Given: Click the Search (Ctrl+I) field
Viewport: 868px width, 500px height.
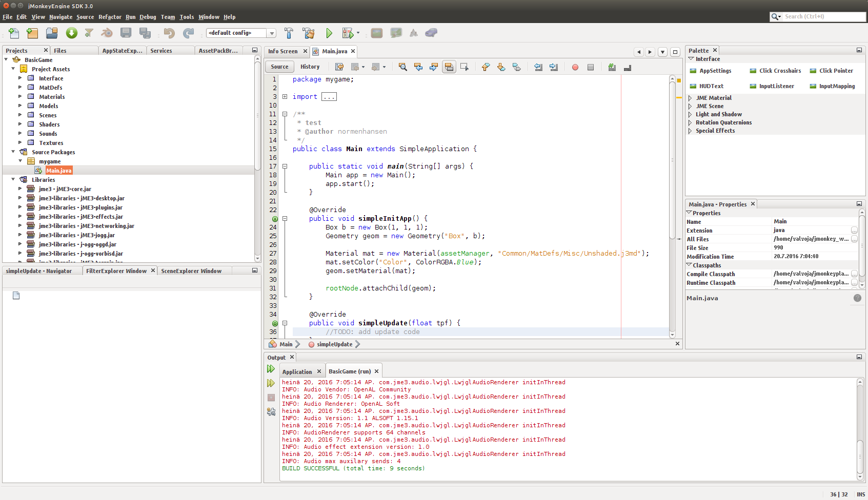Looking at the screenshot, I should [823, 17].
